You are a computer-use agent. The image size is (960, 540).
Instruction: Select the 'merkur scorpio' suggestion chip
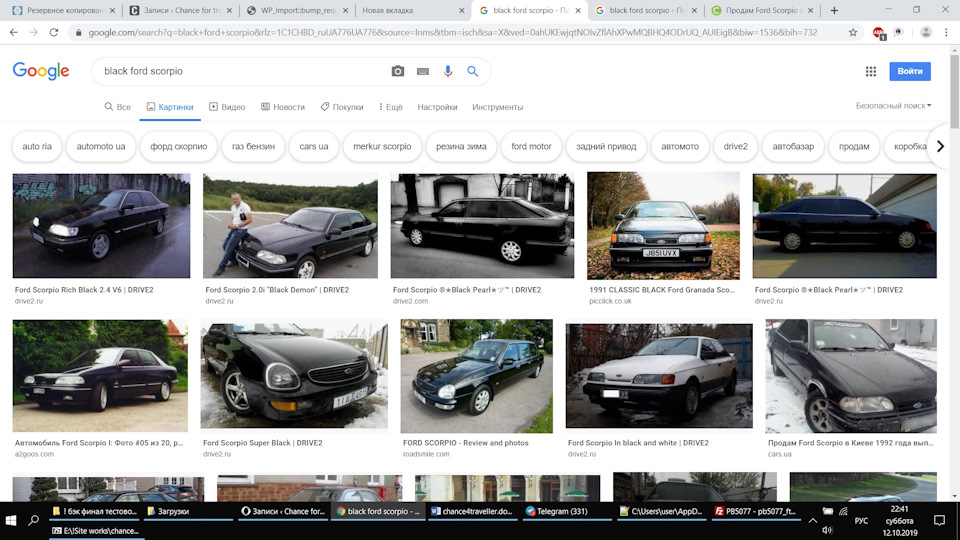tap(382, 146)
